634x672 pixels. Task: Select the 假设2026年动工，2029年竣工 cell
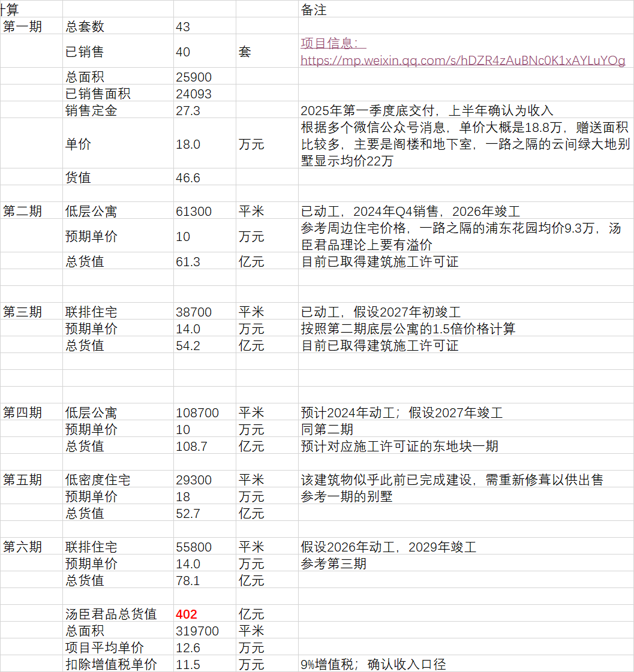pyautogui.click(x=466, y=546)
